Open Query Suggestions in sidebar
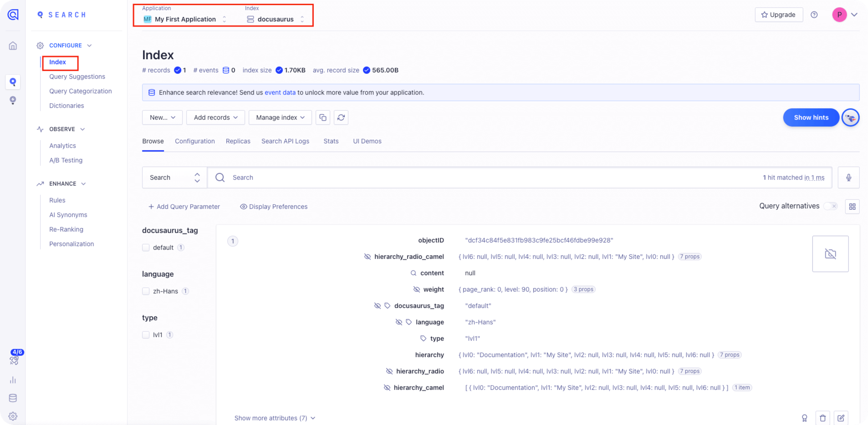The image size is (868, 425). (x=77, y=76)
